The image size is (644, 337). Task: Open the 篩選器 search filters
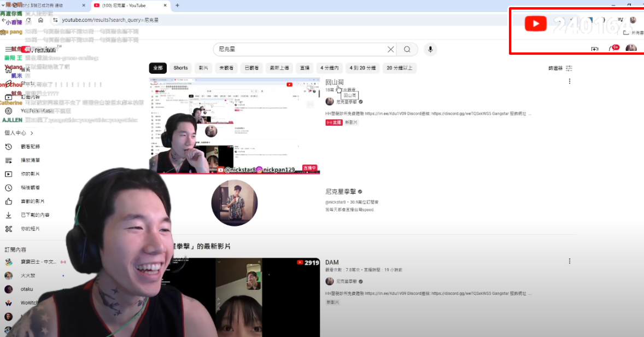coord(560,68)
